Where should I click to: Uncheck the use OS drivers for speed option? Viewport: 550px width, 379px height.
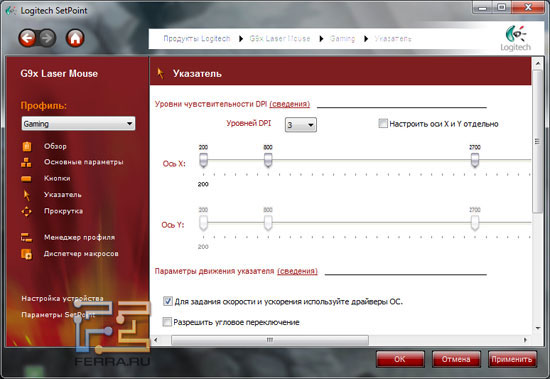click(168, 301)
